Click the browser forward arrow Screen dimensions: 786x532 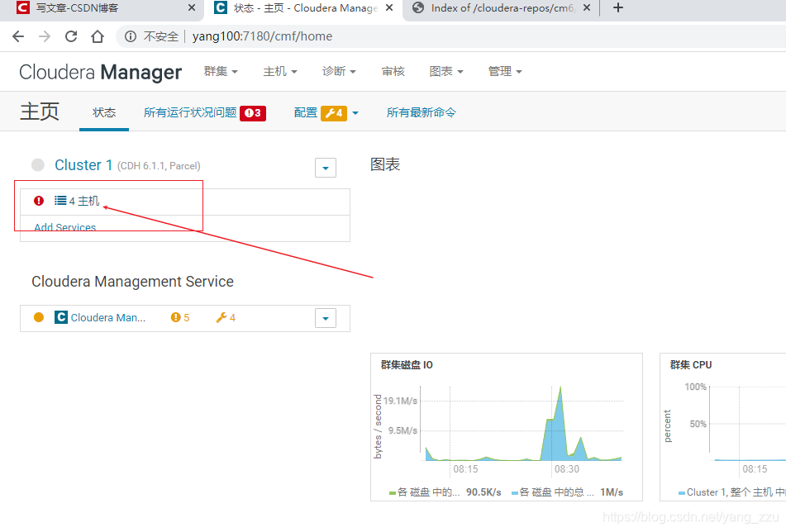[45, 36]
